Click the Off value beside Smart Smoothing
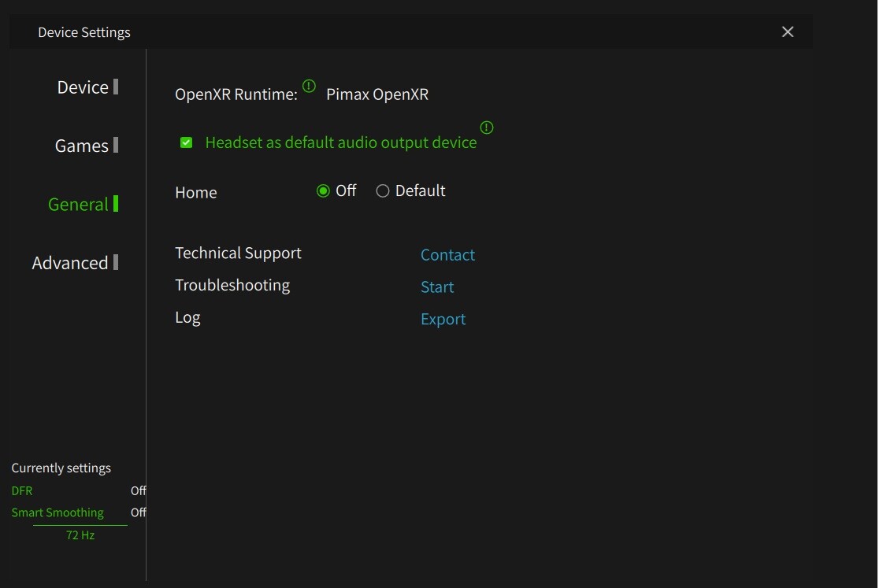883x588 pixels. coord(138,512)
